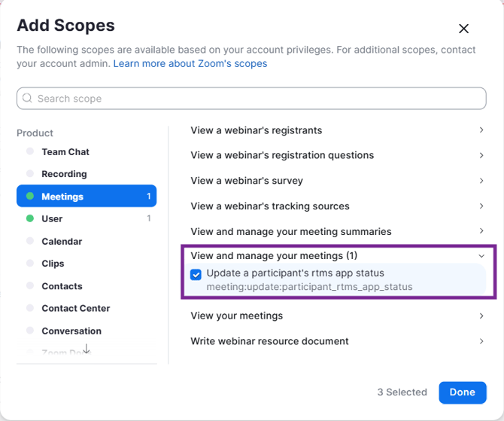504x421 pixels.
Task: Close the Add Scopes dialog
Action: 463,29
